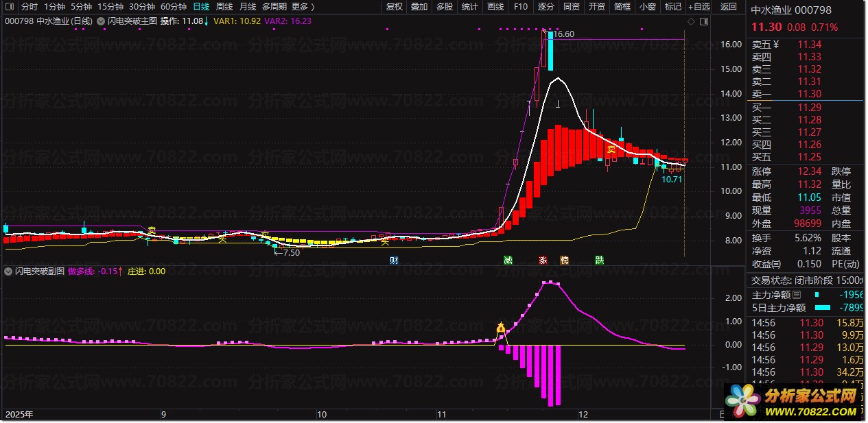Click the 财 event marker icon
The height and width of the screenshot is (423, 868).
[x=394, y=261]
